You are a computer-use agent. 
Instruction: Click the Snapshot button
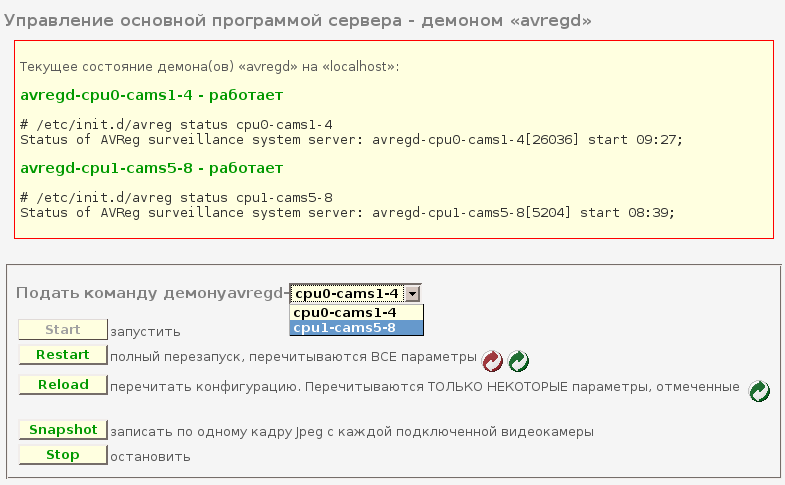63,429
